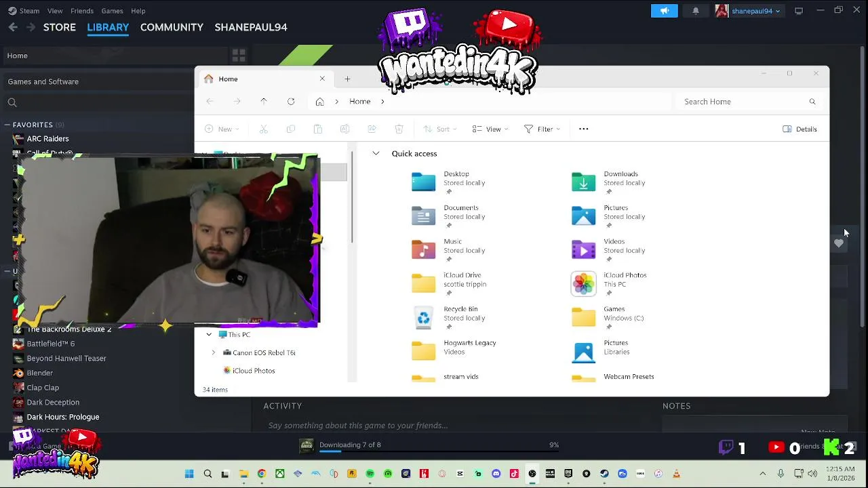Open the See more ellipsis in Explorer

tap(583, 129)
